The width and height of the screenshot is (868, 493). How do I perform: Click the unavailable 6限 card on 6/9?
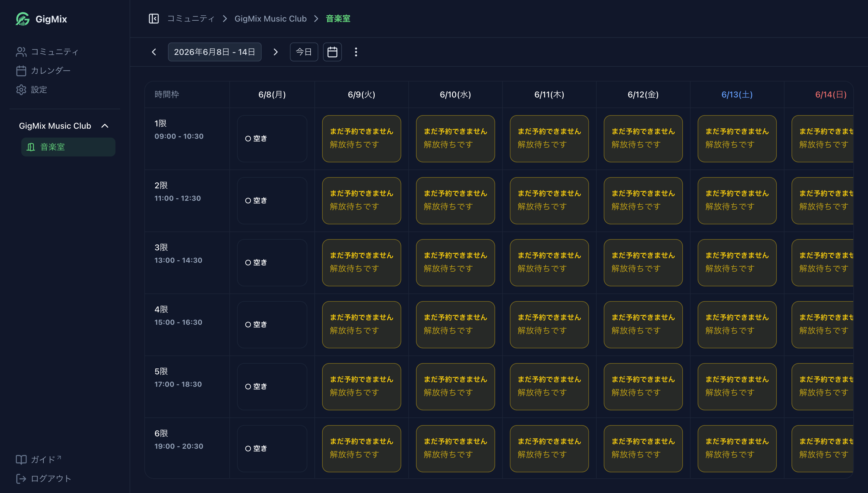[x=362, y=449]
